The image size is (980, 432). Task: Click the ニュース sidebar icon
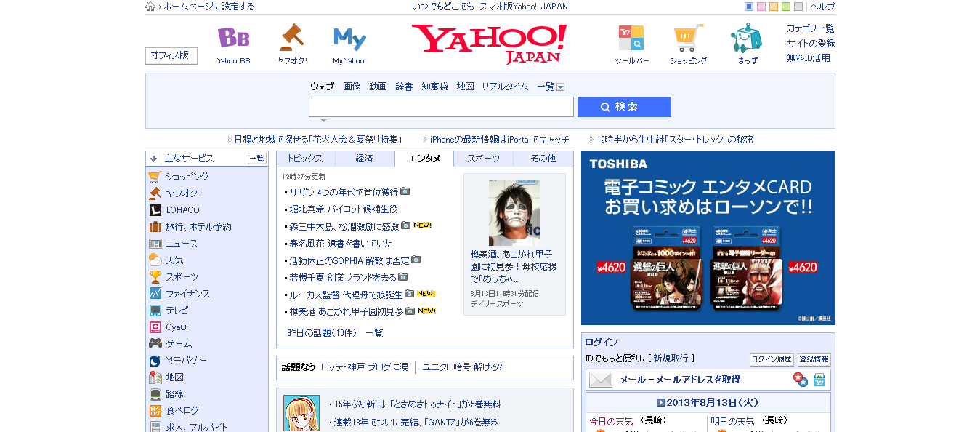(155, 243)
